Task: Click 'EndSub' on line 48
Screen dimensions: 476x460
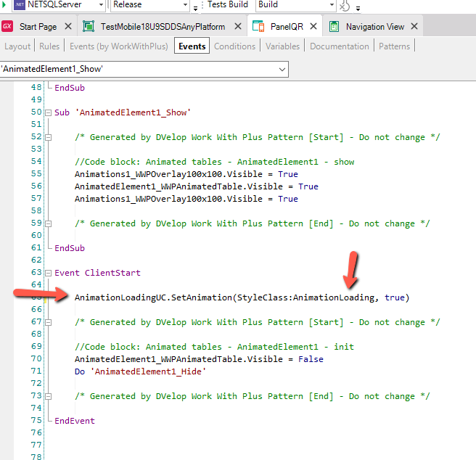Action: click(70, 88)
